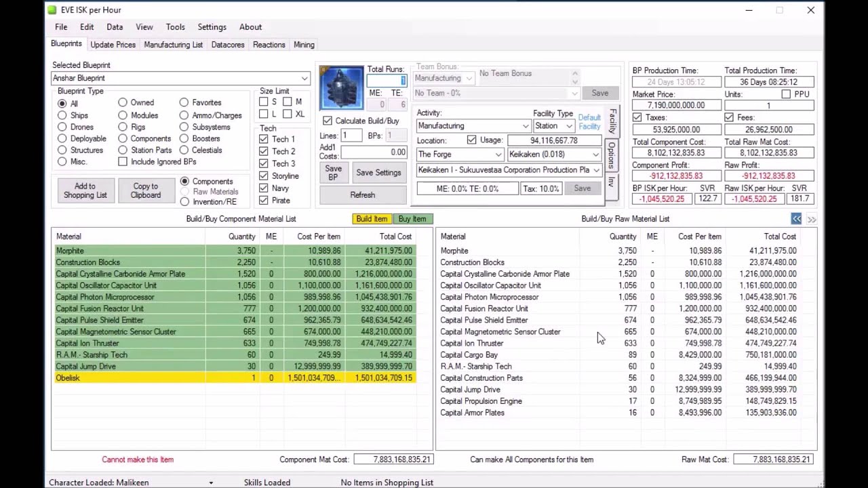Click the Addl Costs input field
The width and height of the screenshot is (868, 488).
coord(373,152)
